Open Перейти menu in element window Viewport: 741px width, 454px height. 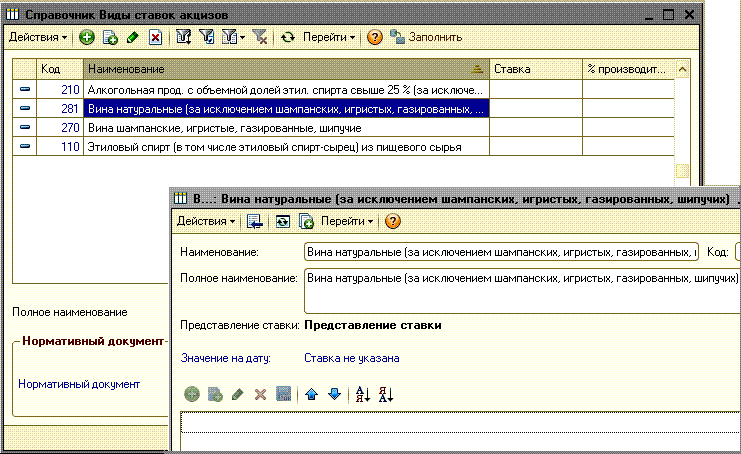coord(347,221)
